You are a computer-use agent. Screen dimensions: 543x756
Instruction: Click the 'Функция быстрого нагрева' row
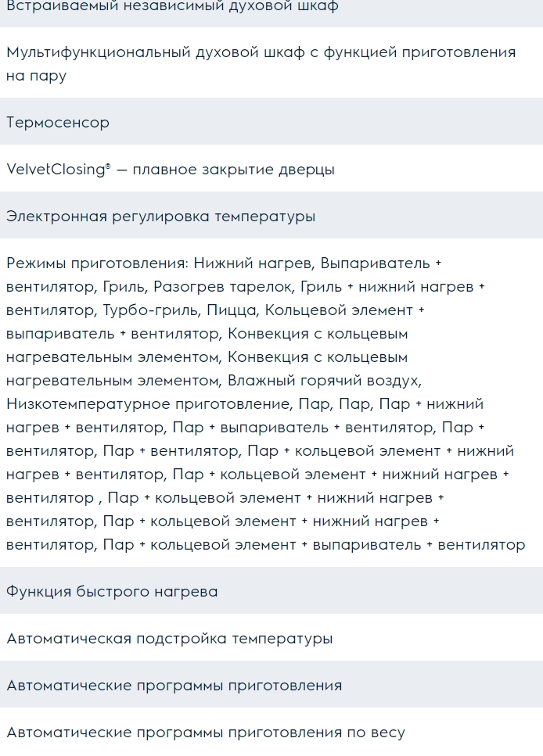coord(112,592)
